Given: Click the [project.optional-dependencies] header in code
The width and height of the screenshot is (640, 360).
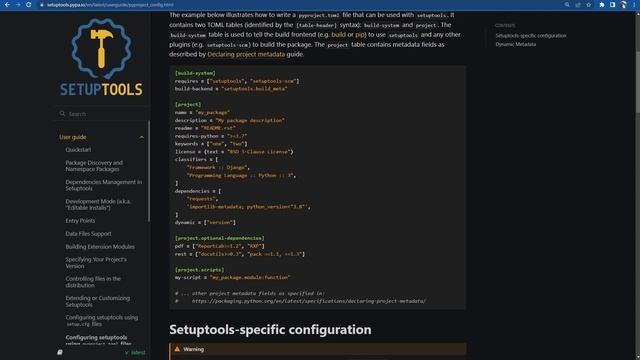Looking at the screenshot, I should tap(220, 238).
